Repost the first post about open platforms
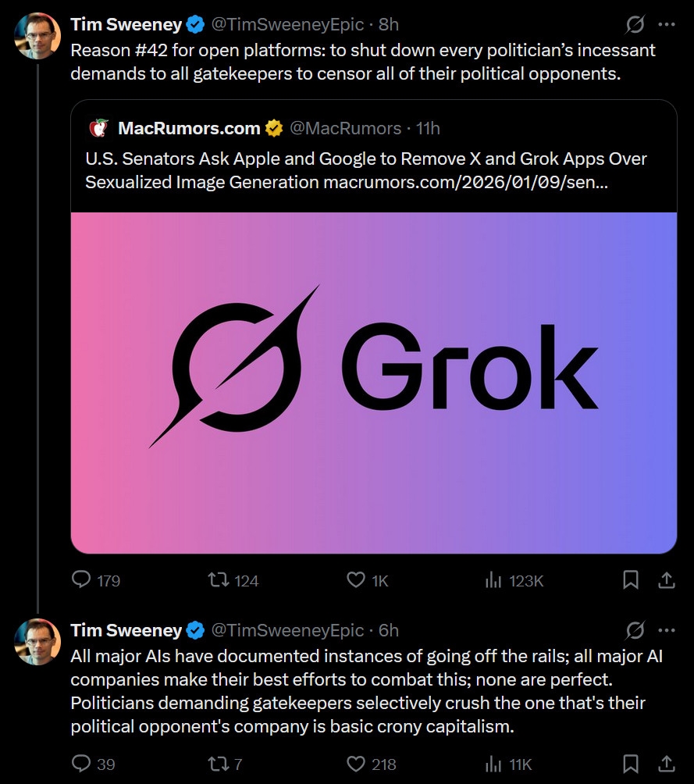694x784 pixels. [x=219, y=580]
